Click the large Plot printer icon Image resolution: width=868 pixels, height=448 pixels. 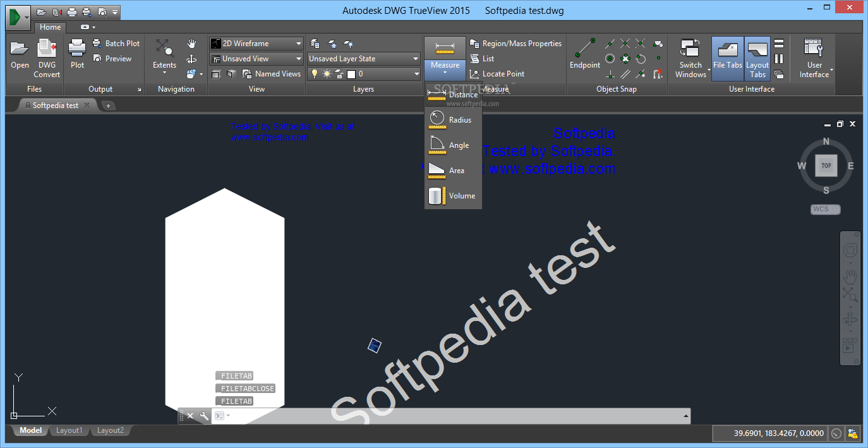coord(77,49)
